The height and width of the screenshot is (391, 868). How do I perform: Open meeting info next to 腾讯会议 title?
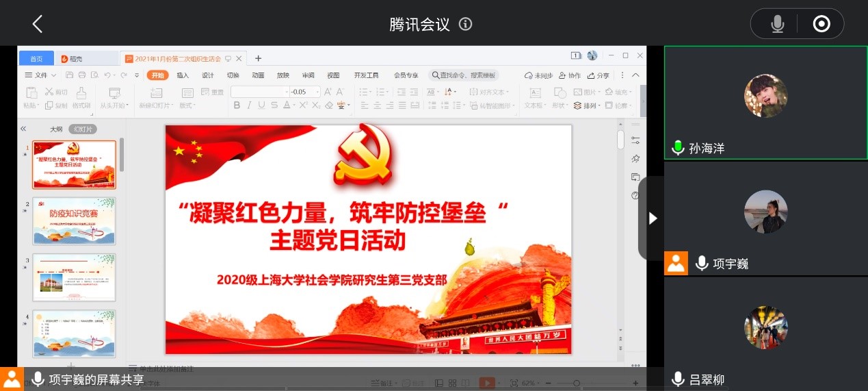tap(466, 24)
